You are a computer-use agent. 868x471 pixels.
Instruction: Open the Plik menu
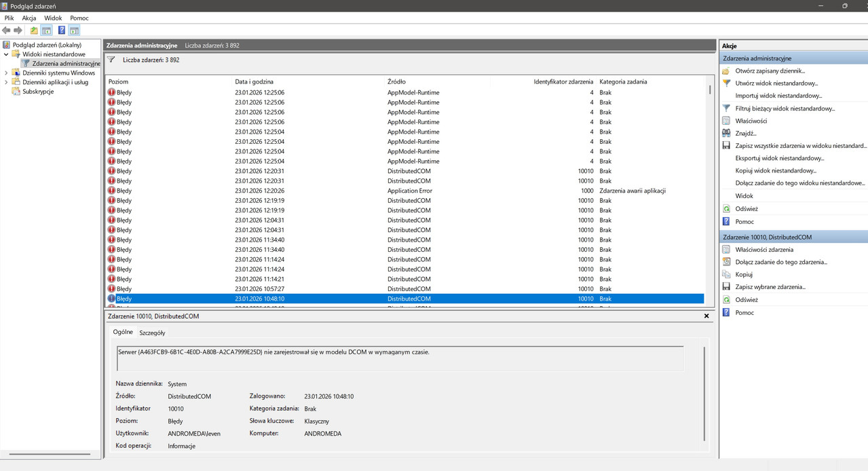[9, 18]
